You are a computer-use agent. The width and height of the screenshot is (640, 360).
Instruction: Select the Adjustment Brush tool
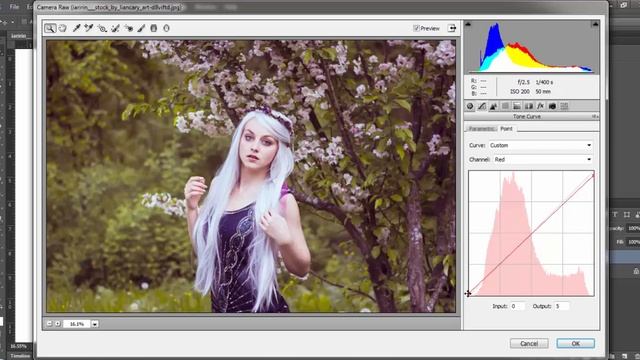pyautogui.click(x=141, y=28)
